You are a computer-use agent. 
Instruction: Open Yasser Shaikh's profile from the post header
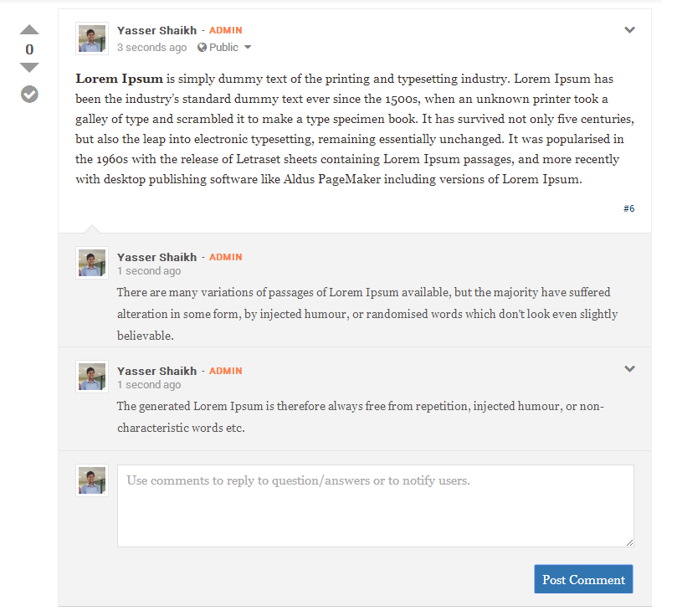tap(156, 30)
